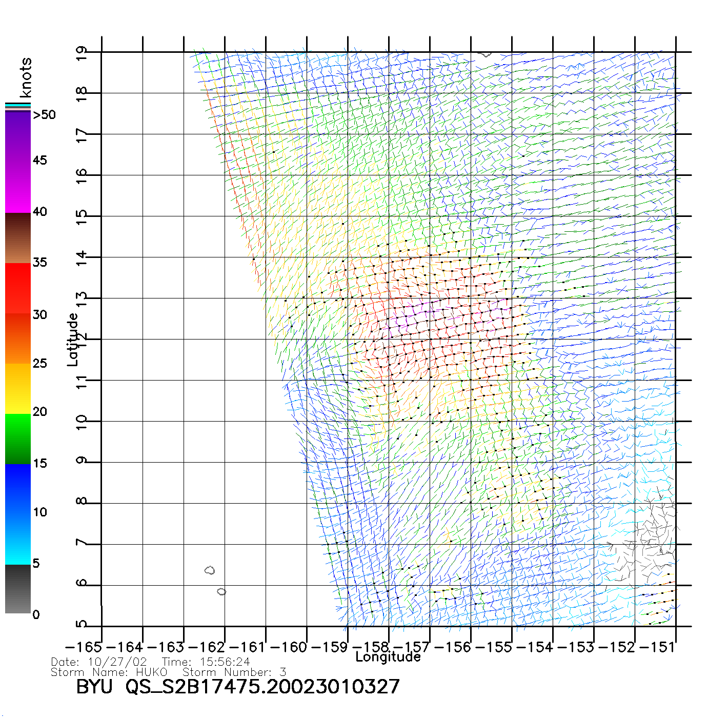Click the "Longitude" axis title

pos(388,657)
